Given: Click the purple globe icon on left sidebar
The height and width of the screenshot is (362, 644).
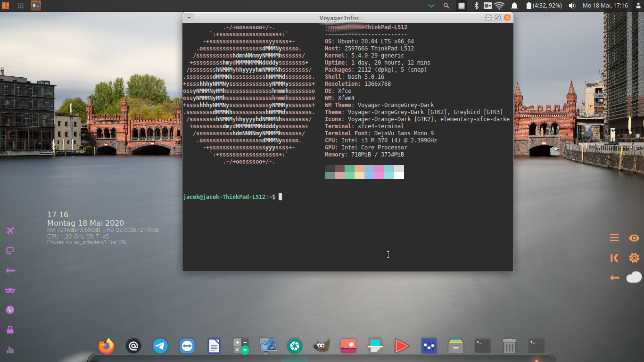Looking at the screenshot, I should (x=10, y=310).
